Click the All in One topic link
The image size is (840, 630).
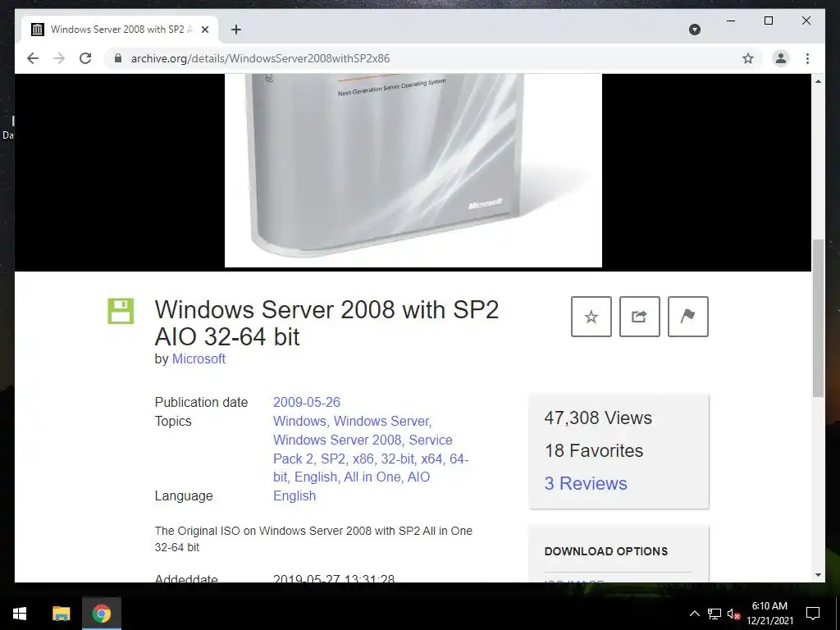point(372,477)
